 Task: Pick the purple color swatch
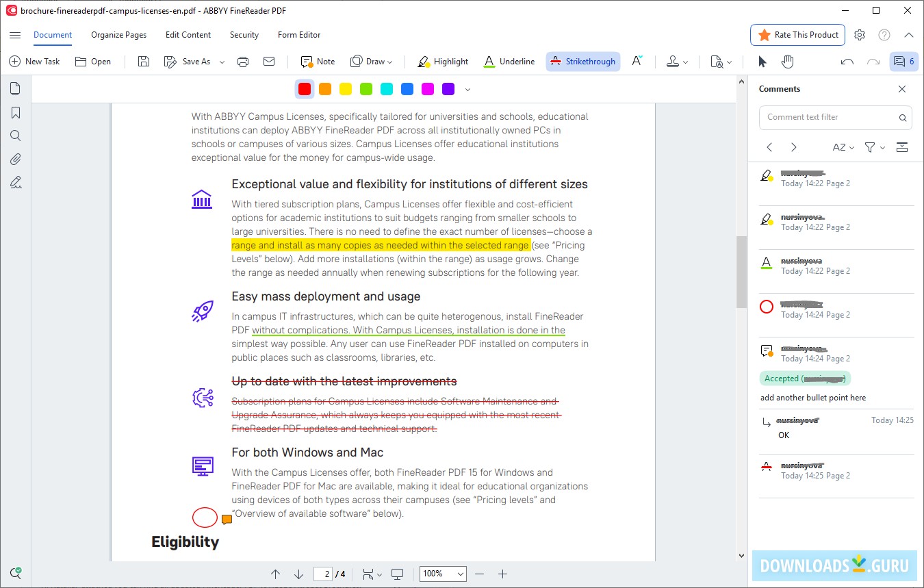pyautogui.click(x=448, y=89)
